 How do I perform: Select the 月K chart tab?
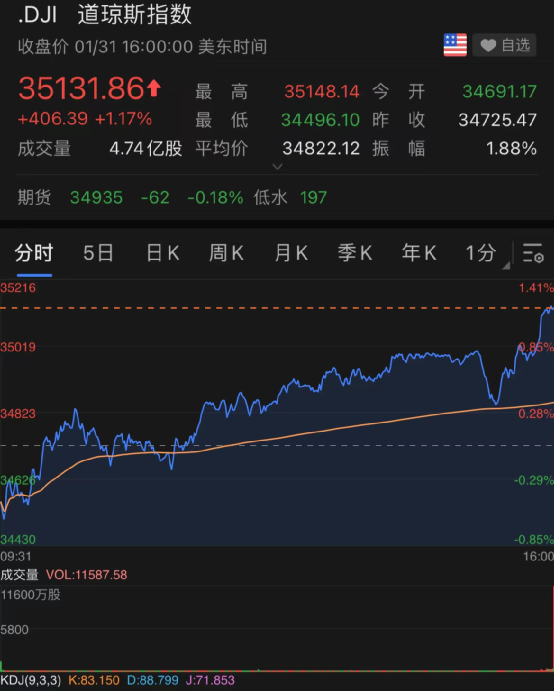coord(291,253)
